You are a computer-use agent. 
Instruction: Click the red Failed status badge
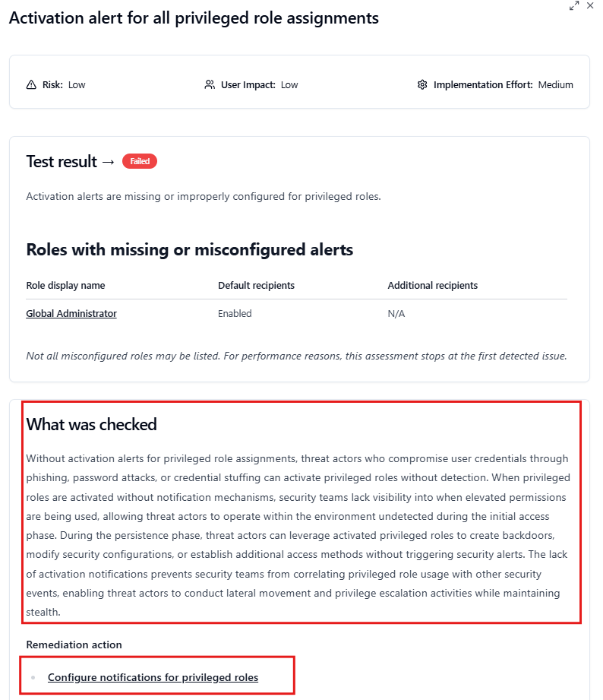[140, 161]
